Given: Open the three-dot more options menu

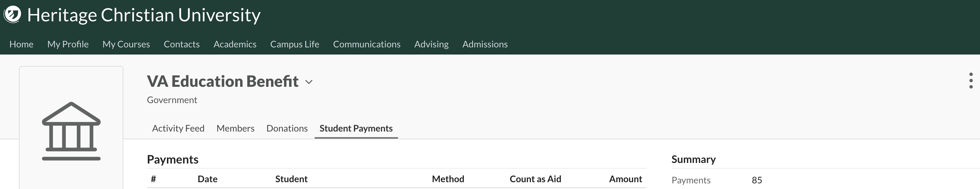Looking at the screenshot, I should click(x=971, y=81).
